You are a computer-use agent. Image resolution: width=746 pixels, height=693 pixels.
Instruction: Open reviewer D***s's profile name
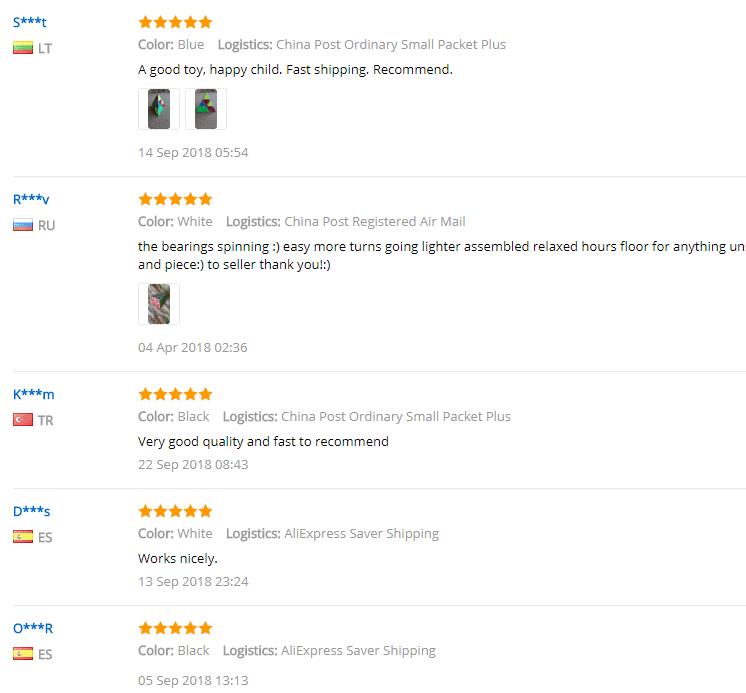click(31, 511)
